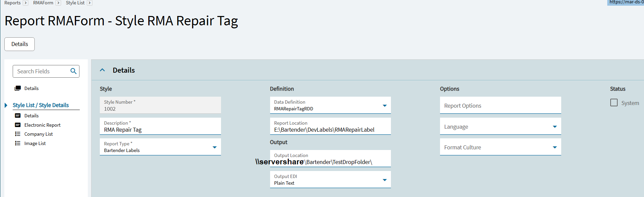Enable the System checkbox
644x197 pixels.
tap(614, 103)
